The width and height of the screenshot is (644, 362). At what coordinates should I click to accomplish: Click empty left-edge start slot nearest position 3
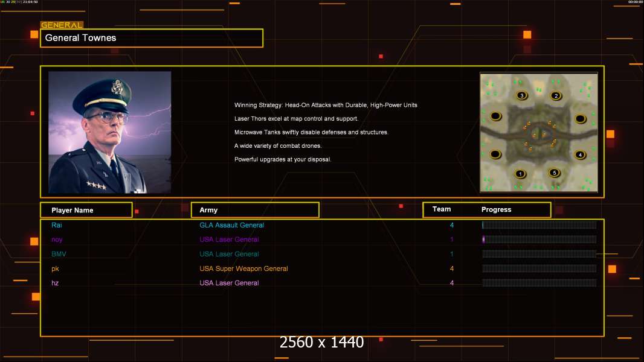click(496, 116)
